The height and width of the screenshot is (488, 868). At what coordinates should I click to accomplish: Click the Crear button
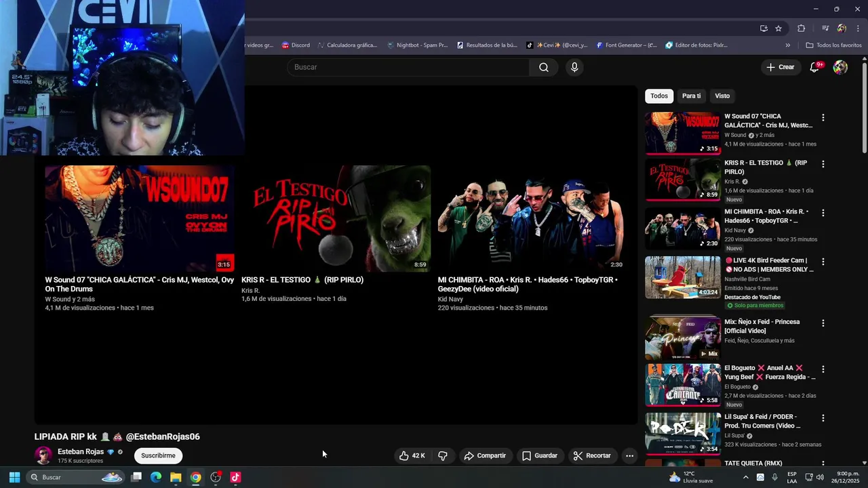(781, 67)
